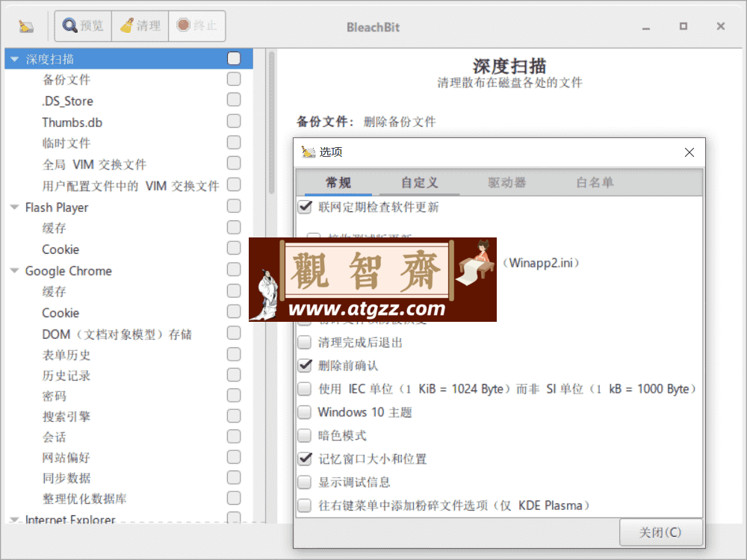This screenshot has width=747, height=560.
Task: Select the DOM（文档对象模型）存储 row
Action: (128, 334)
